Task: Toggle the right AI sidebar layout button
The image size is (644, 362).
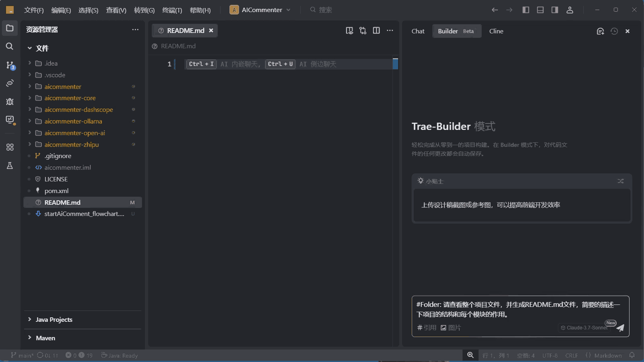Action: tap(555, 10)
